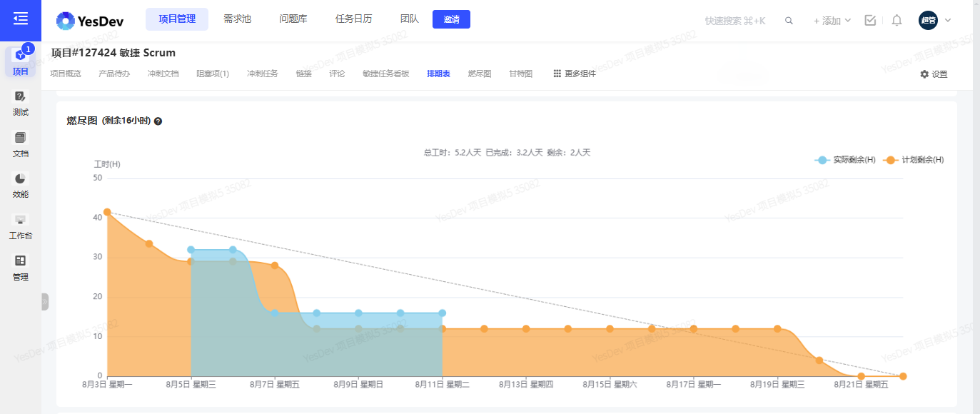Open the 测试 sidebar section
980x414 pixels.
(x=20, y=103)
